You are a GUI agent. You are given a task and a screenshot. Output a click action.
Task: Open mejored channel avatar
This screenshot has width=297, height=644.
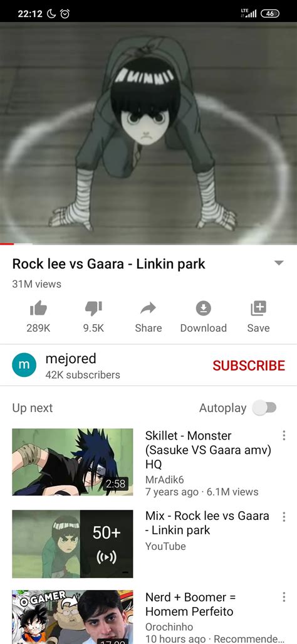24,365
